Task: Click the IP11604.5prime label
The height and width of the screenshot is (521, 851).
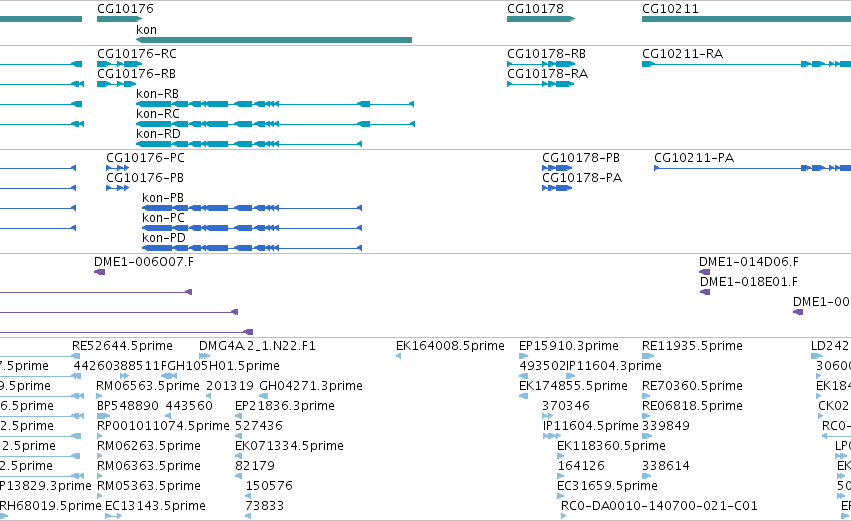Action: click(x=590, y=426)
